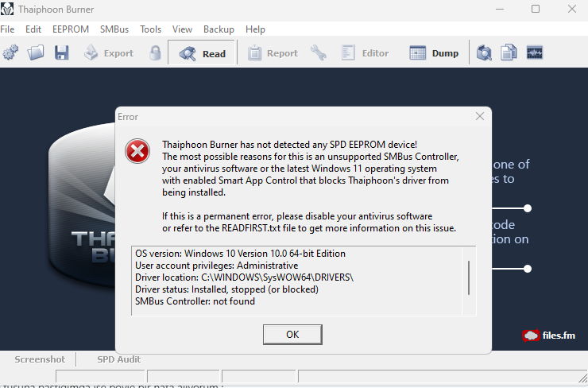Switch to the SPD Audit tab
Screen dimensions: 588x388
point(119,359)
